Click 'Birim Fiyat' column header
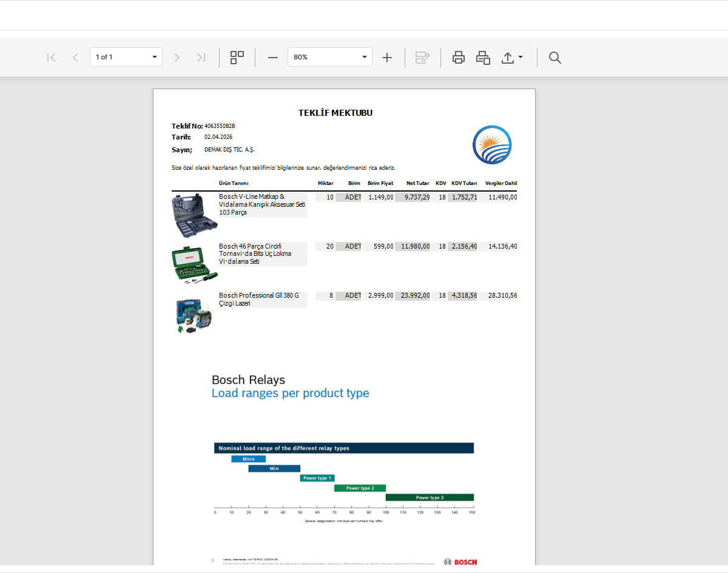Screen dimensions: 728x573 [380, 183]
